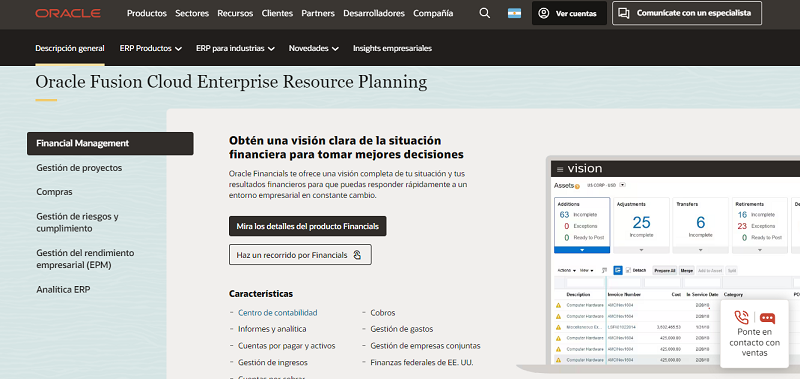Click the touch hand icon on Financials tour button
This screenshot has width=800, height=379.
357,255
